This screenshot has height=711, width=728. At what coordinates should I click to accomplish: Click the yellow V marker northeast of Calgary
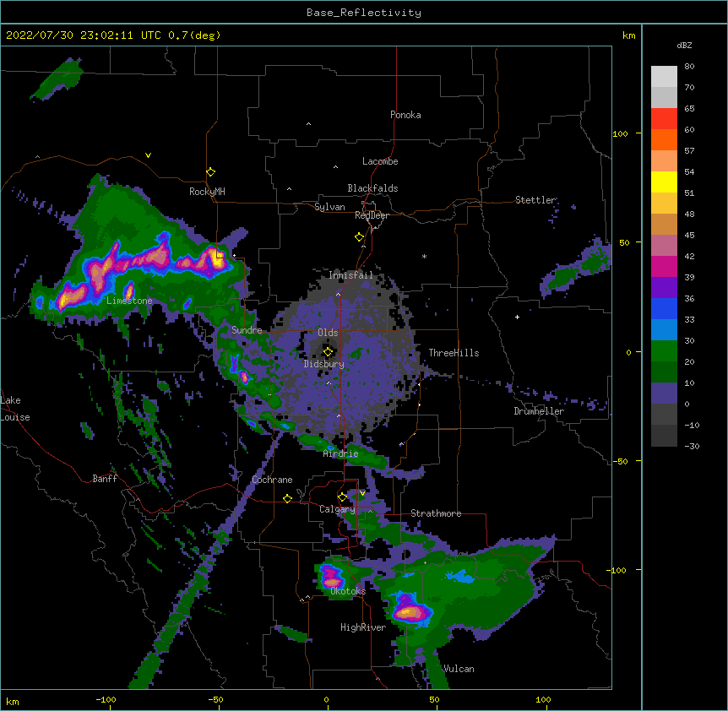[362, 493]
